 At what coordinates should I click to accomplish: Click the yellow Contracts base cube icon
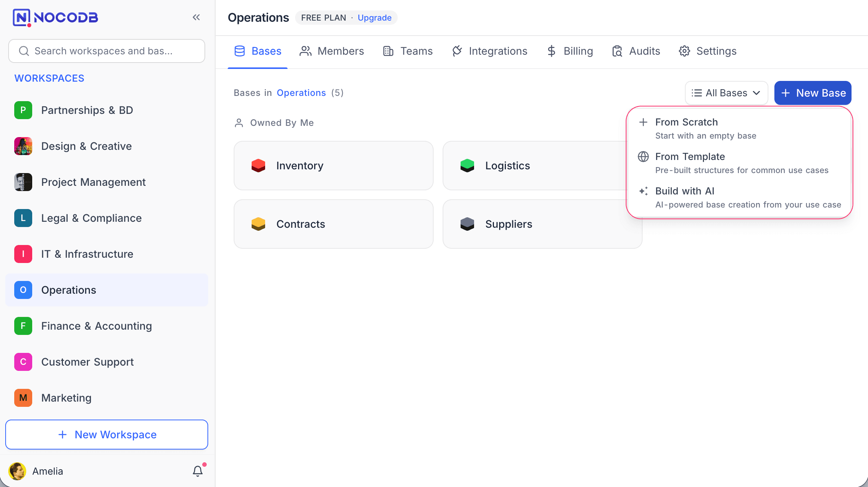[258, 224]
